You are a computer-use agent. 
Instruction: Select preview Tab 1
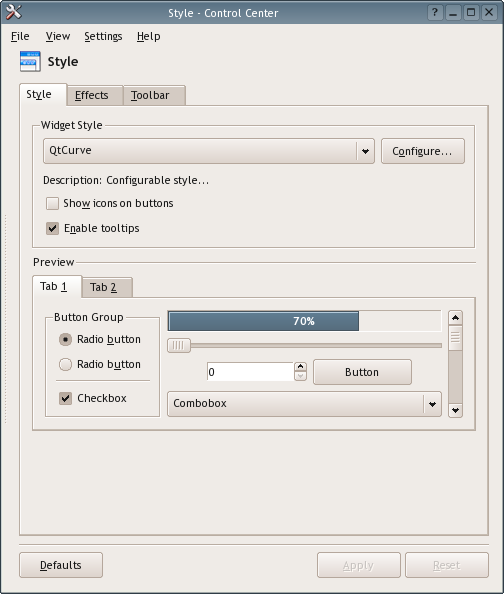click(57, 286)
